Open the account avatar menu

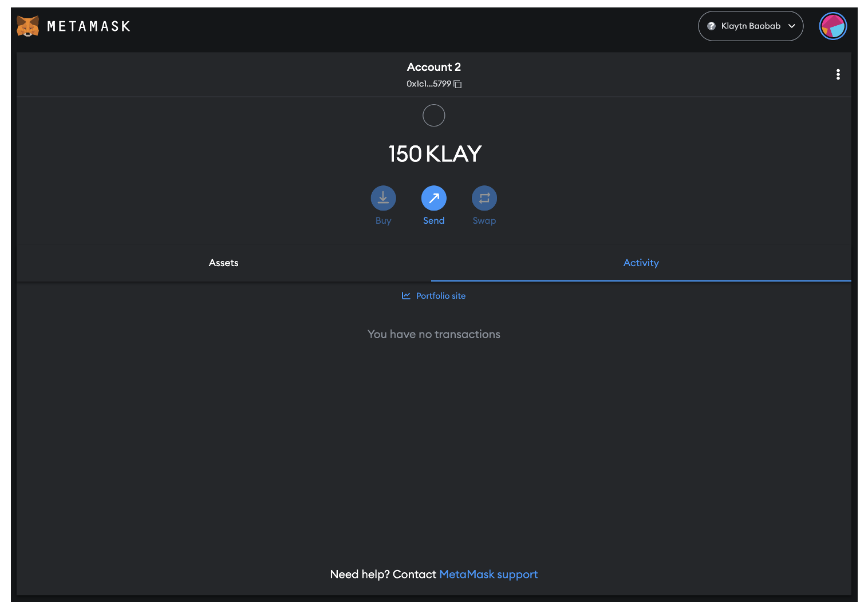(x=833, y=26)
